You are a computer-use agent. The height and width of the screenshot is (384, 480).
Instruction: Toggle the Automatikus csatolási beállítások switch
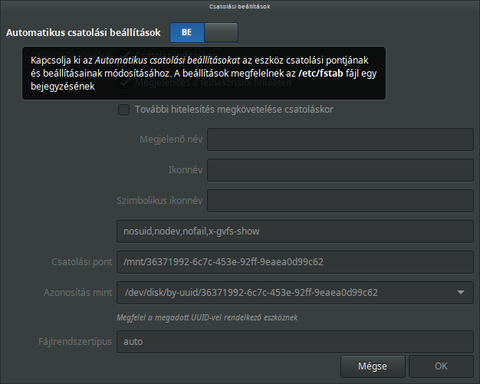204,32
